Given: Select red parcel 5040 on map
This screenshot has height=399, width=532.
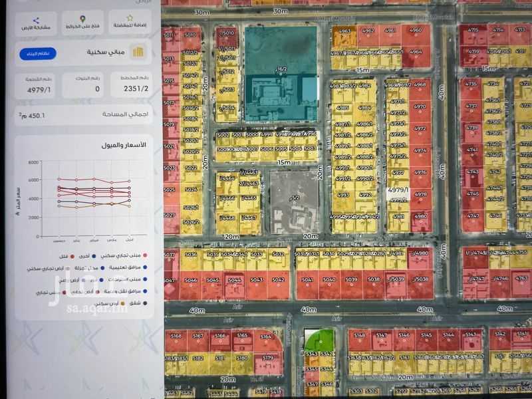Looking at the screenshot, I should pyautogui.click(x=329, y=285).
